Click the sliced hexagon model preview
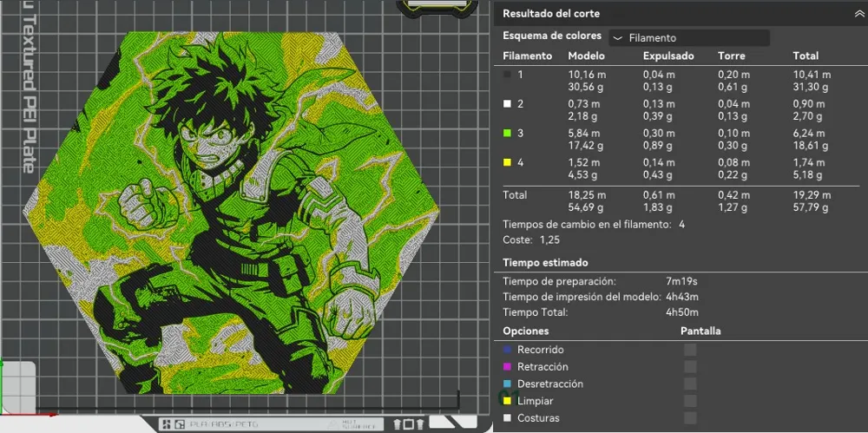 coord(232,213)
